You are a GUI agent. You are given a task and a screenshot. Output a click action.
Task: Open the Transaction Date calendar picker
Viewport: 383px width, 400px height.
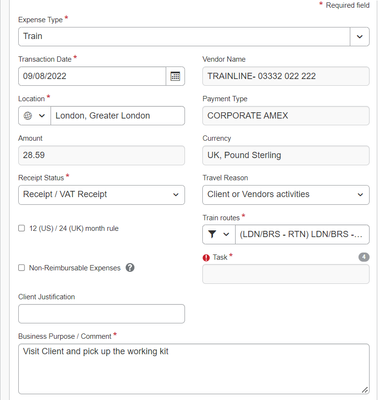pos(175,76)
